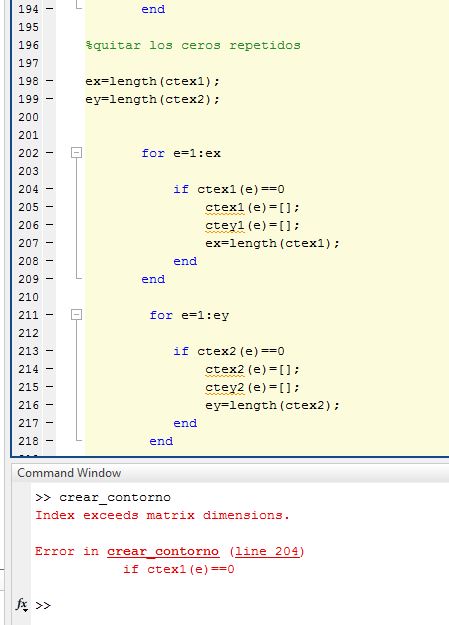Open the fx function browser icon
This screenshot has width=449, height=625.
(22, 605)
